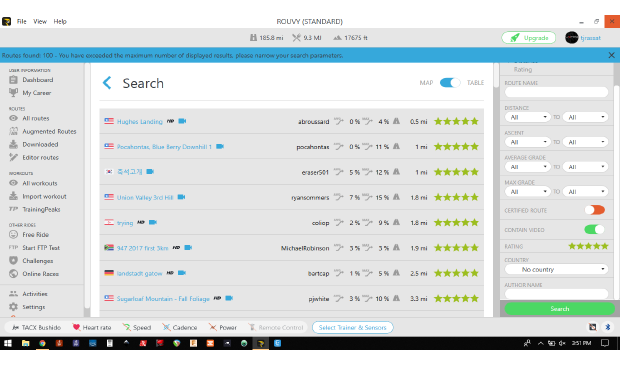Click the All routes eye icon
The width and height of the screenshot is (620, 365).
13,118
